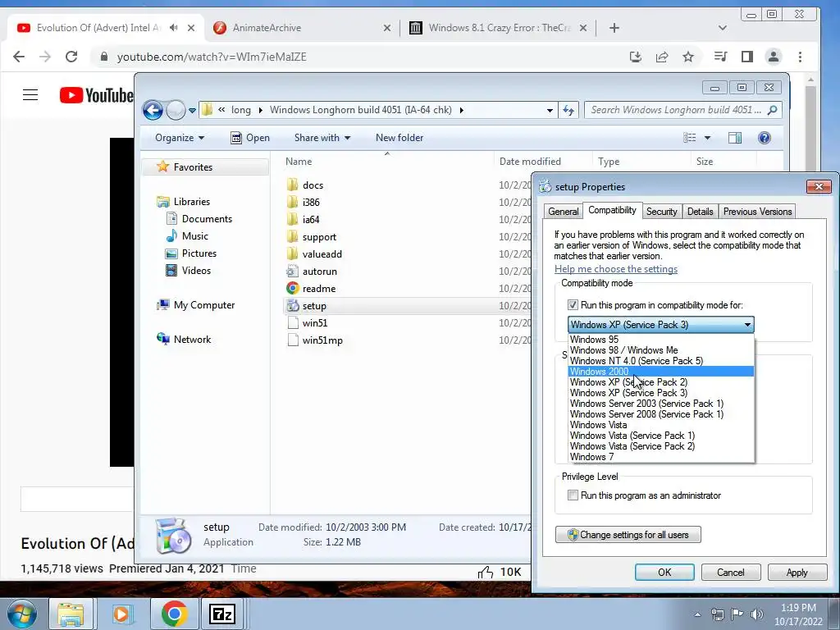
Task: Switch to the AnimateArchive browser tab
Action: point(303,28)
